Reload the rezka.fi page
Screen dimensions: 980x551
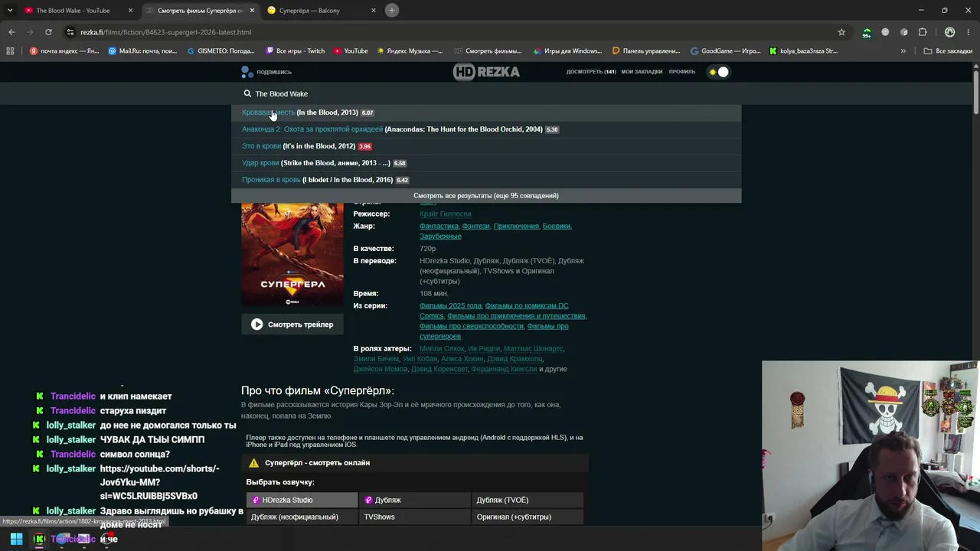click(x=48, y=32)
